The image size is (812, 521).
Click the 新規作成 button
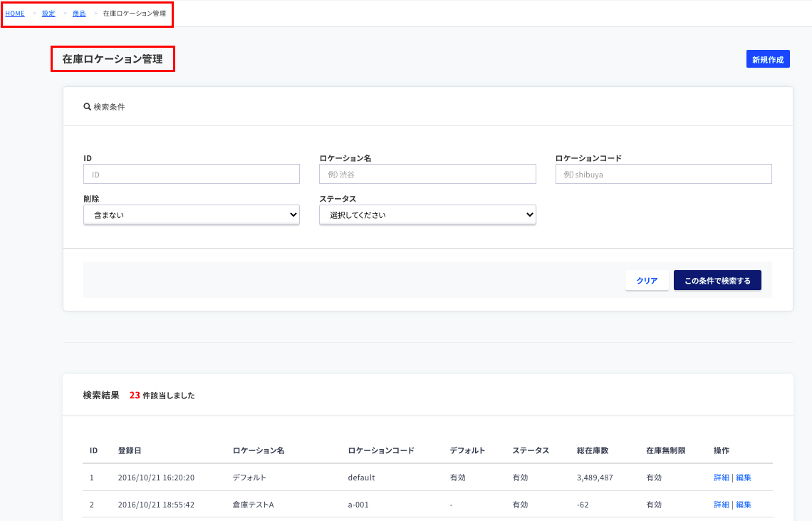tap(767, 59)
